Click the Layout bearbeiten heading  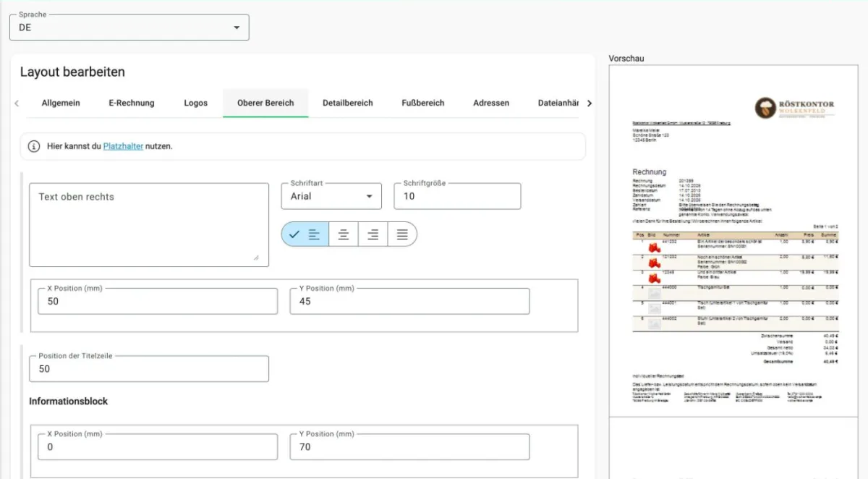(x=72, y=72)
